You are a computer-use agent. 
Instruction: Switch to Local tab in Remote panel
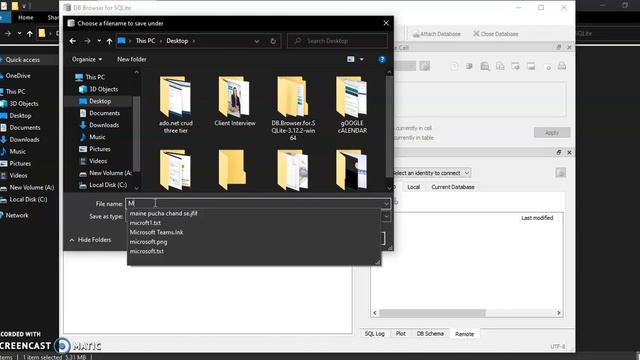click(413, 187)
